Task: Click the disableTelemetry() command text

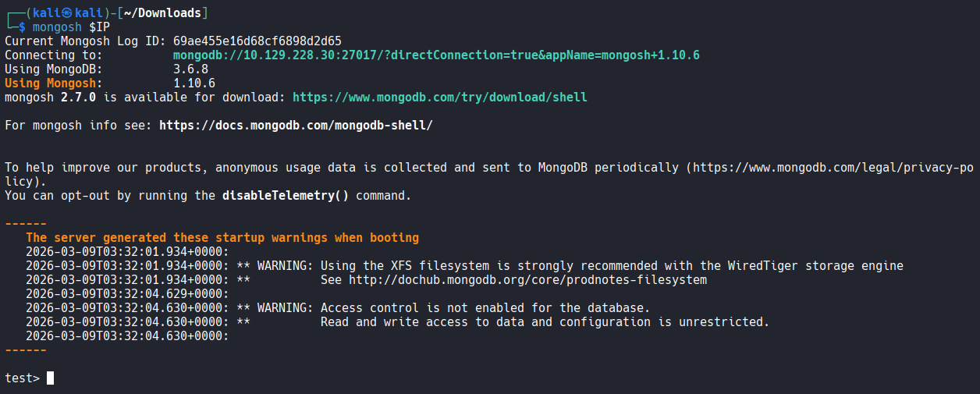Action: tap(286, 196)
